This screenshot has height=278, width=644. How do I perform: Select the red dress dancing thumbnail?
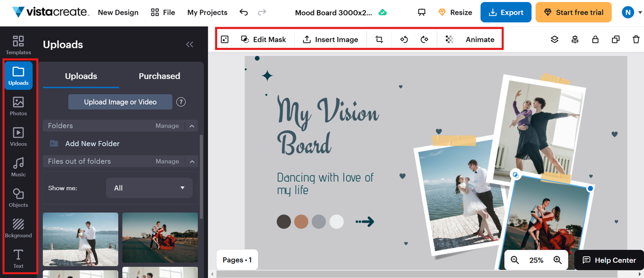pyautogui.click(x=160, y=239)
